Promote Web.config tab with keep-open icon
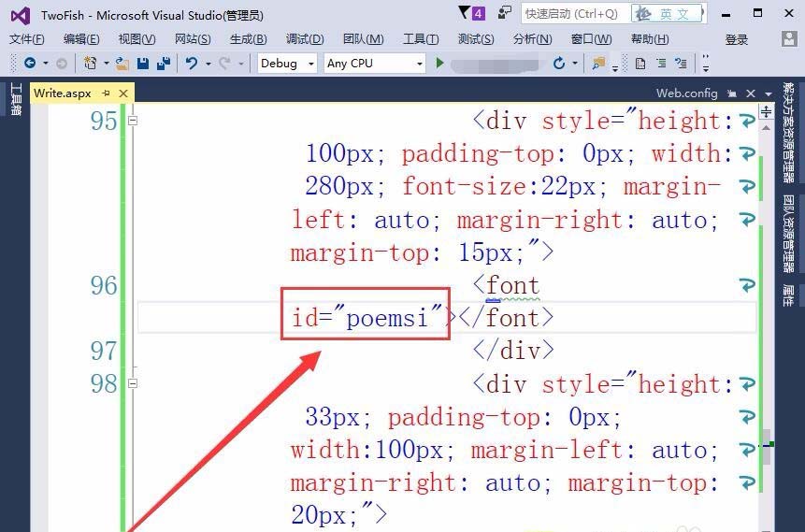The width and height of the screenshot is (805, 532). (732, 93)
